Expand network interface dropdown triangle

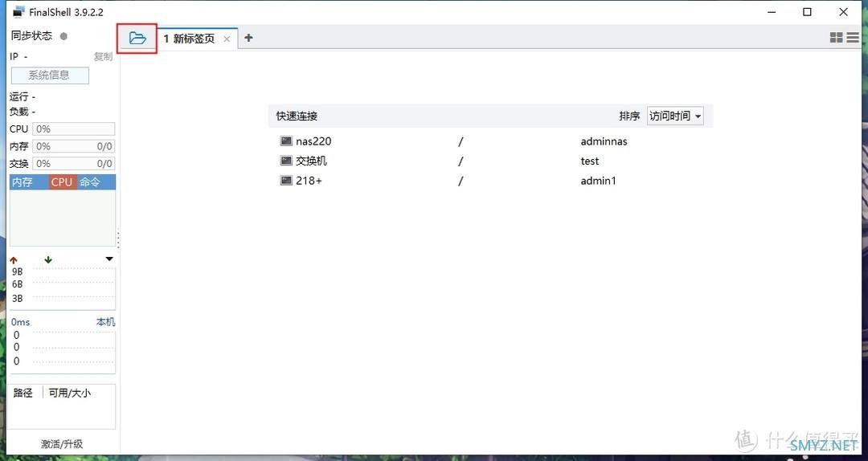(x=109, y=259)
